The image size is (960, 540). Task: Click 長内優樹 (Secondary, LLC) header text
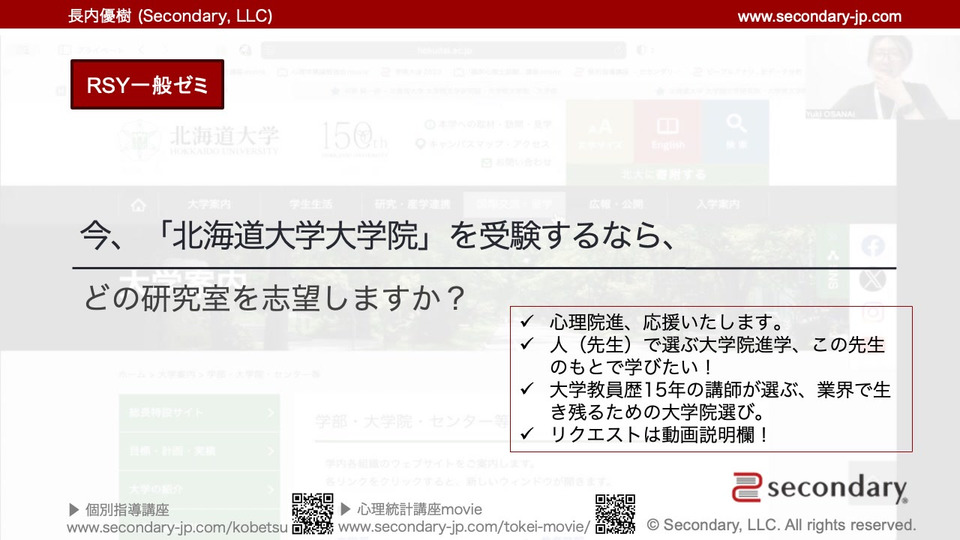coord(170,16)
